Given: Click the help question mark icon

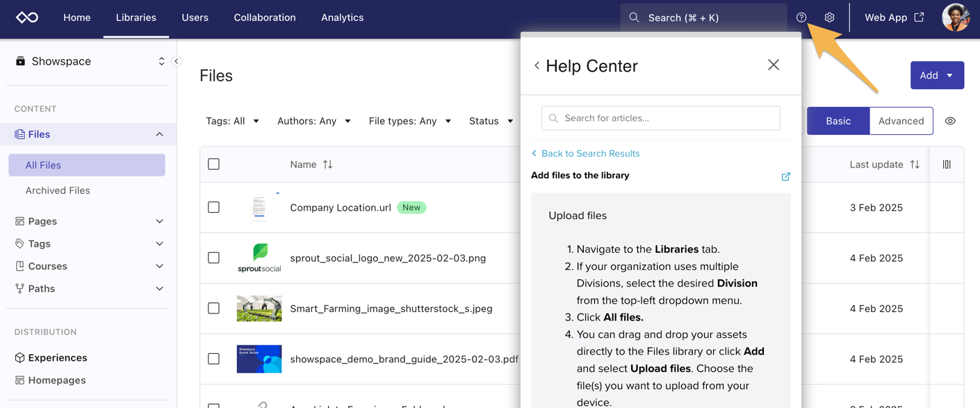Looking at the screenshot, I should (x=801, y=17).
